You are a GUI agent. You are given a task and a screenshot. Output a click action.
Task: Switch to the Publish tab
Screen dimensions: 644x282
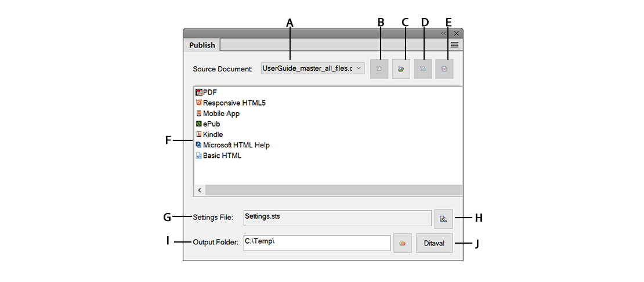coord(202,45)
